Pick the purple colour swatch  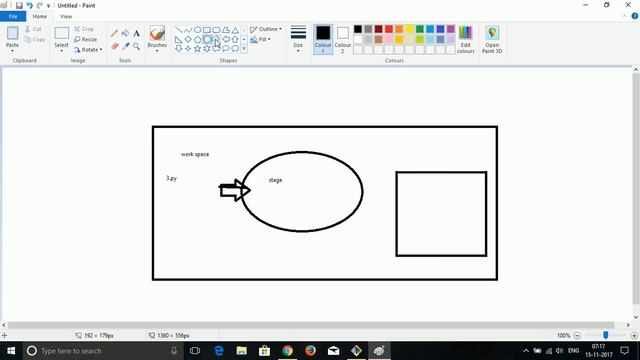click(451, 29)
